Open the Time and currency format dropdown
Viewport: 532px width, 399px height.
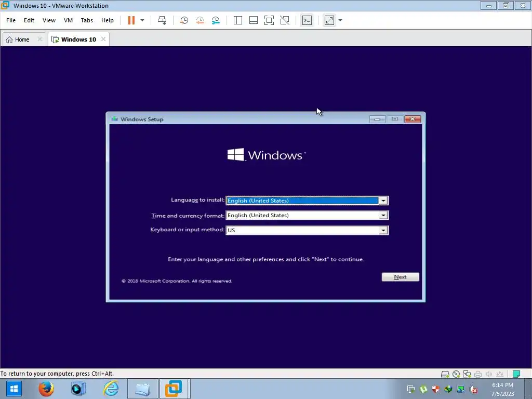383,215
